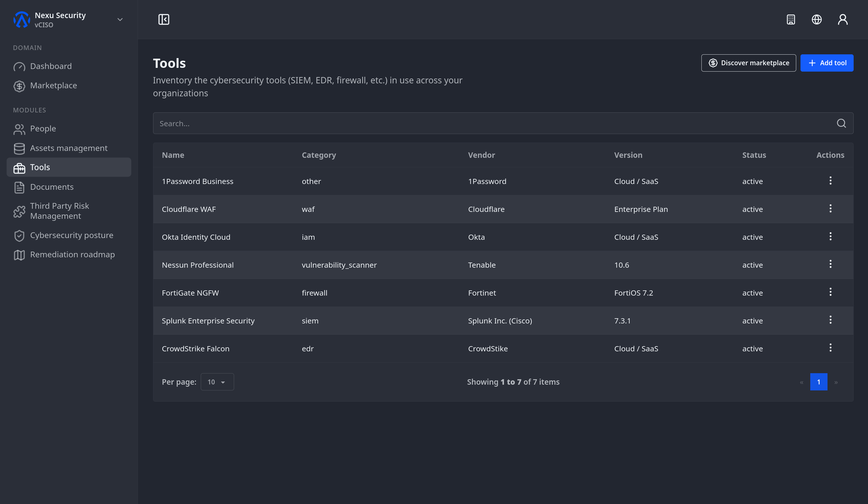The image size is (868, 504).
Task: Click the FortiGate NGFW name cell
Action: pyautogui.click(x=190, y=293)
